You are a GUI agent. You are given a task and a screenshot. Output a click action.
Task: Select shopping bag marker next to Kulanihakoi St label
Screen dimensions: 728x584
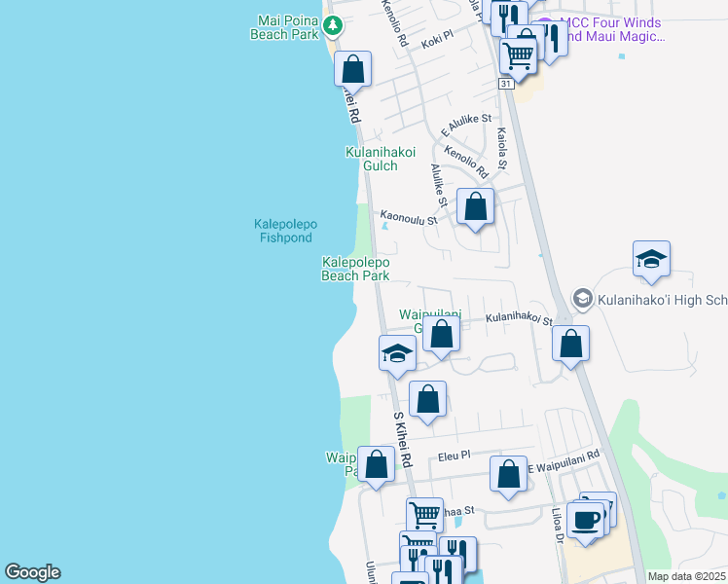[442, 334]
